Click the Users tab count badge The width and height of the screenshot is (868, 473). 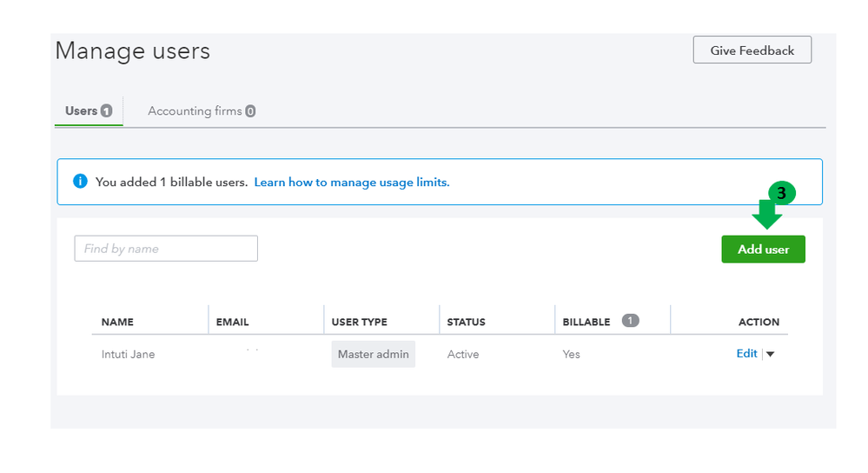(106, 111)
